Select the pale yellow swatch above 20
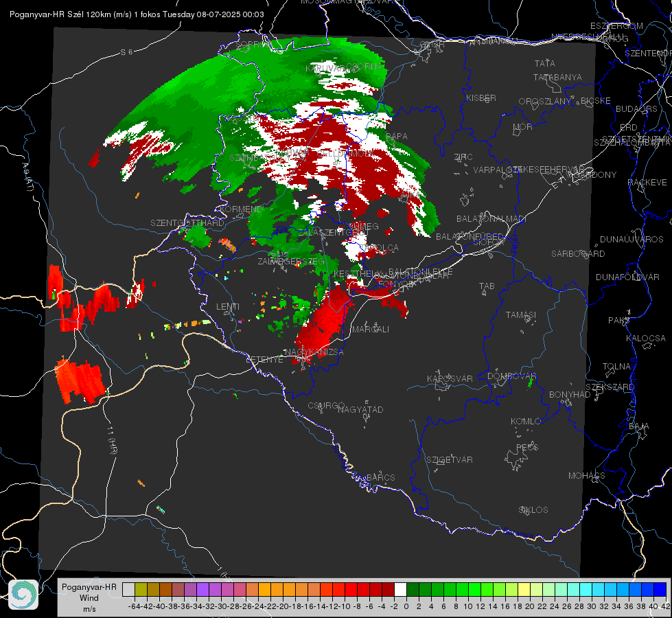The image size is (672, 618). (x=524, y=589)
